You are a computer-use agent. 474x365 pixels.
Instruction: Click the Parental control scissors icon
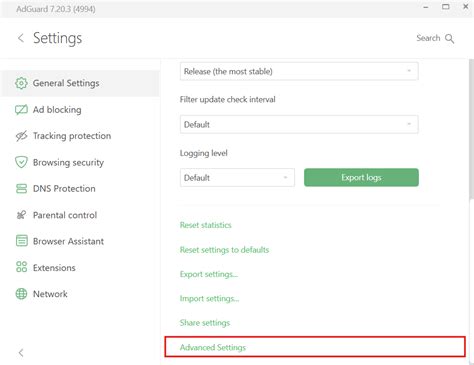[x=21, y=215]
